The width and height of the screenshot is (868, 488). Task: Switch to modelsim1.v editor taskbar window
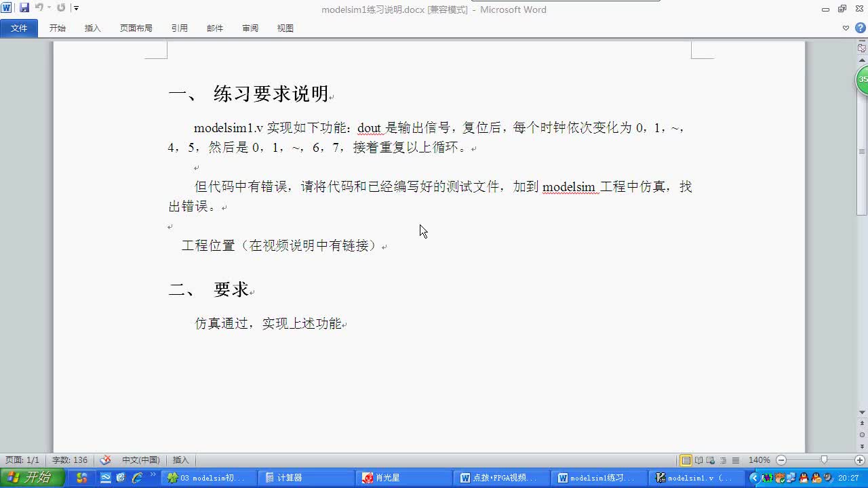(696, 478)
